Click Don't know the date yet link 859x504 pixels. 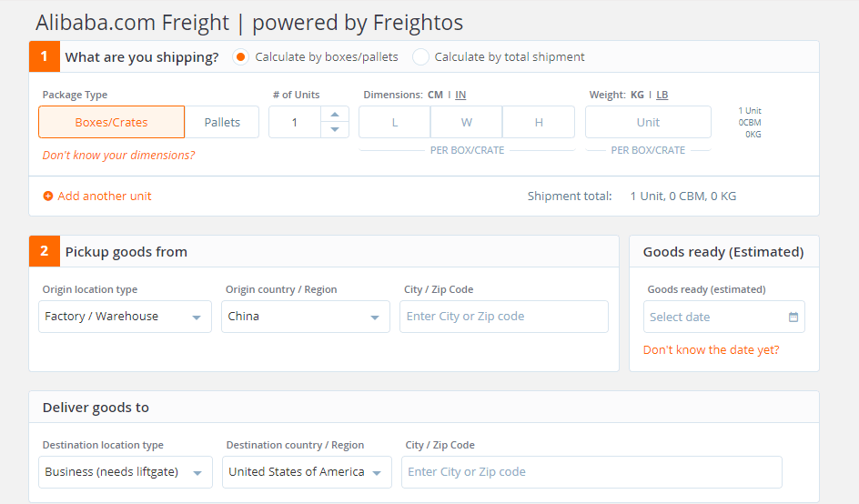711,350
